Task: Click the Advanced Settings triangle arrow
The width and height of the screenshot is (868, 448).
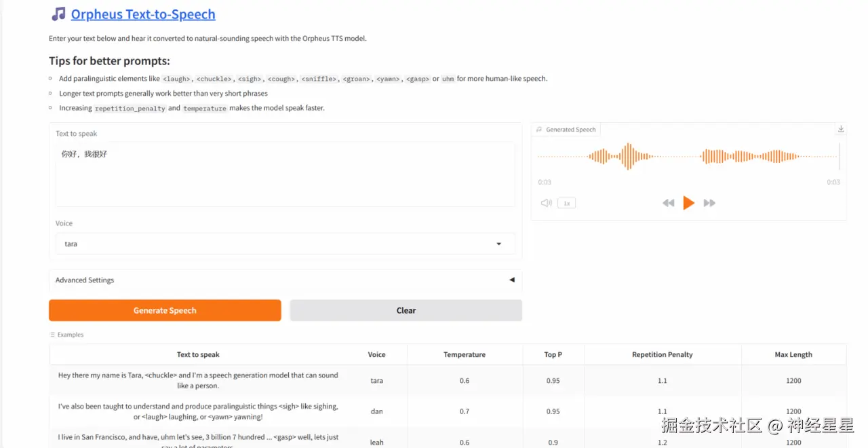Action: tap(511, 280)
